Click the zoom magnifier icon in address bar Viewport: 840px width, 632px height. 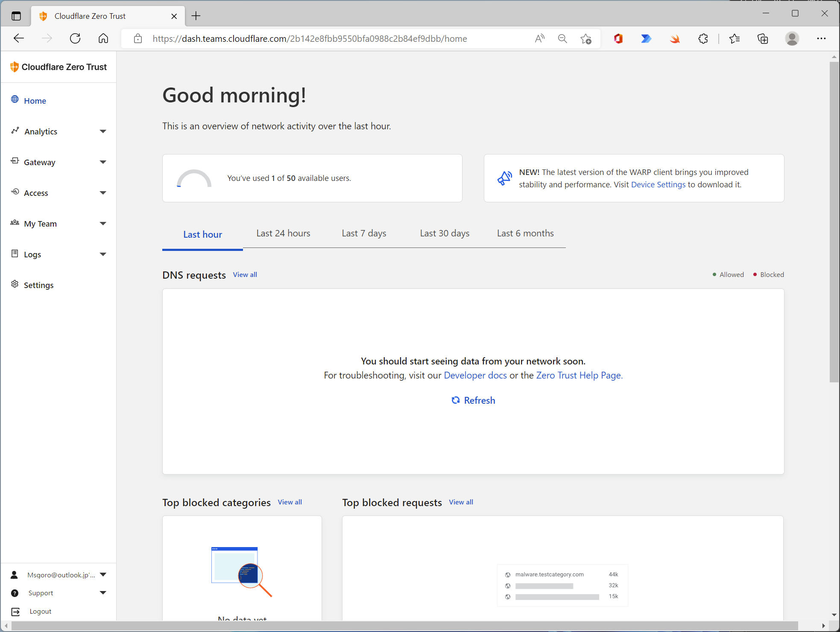click(x=563, y=39)
